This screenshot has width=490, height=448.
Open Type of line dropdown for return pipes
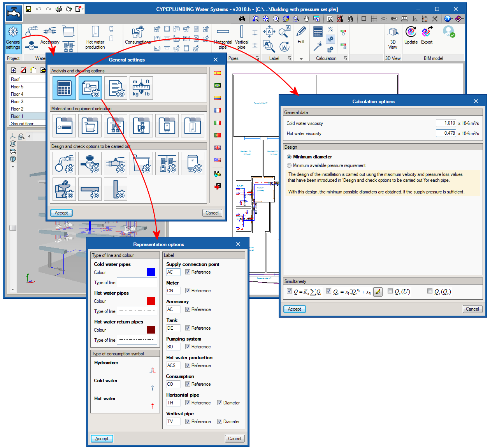137,340
